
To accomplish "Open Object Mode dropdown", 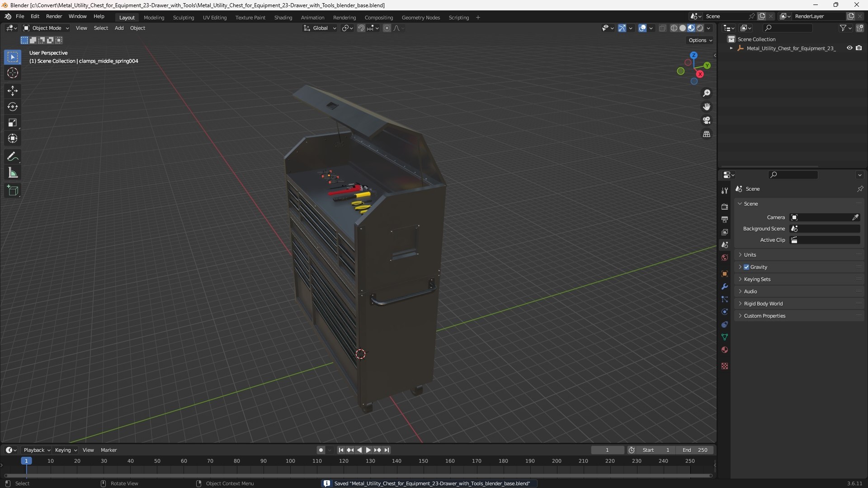I will (x=46, y=28).
